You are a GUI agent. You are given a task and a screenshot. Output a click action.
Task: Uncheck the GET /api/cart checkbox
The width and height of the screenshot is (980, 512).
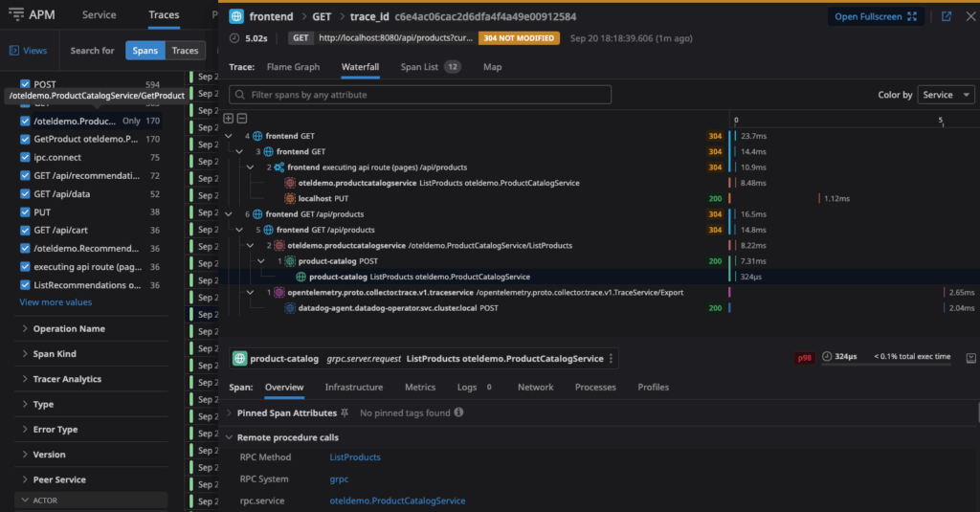point(25,230)
